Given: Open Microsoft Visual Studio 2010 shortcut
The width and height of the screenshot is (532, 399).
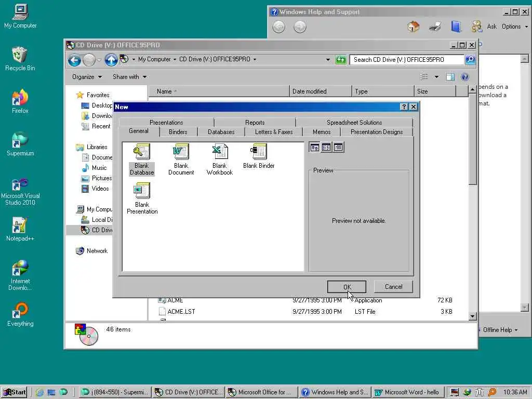Looking at the screenshot, I should click(20, 192).
